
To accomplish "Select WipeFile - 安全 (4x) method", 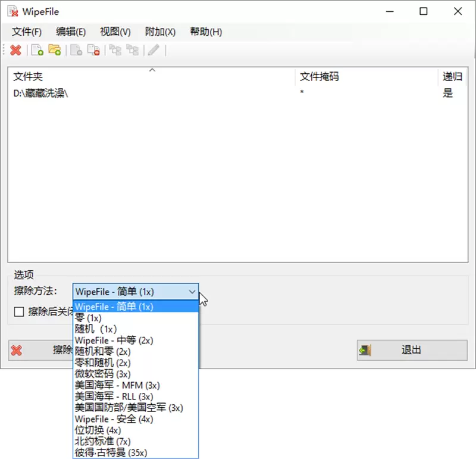I will pos(136,419).
